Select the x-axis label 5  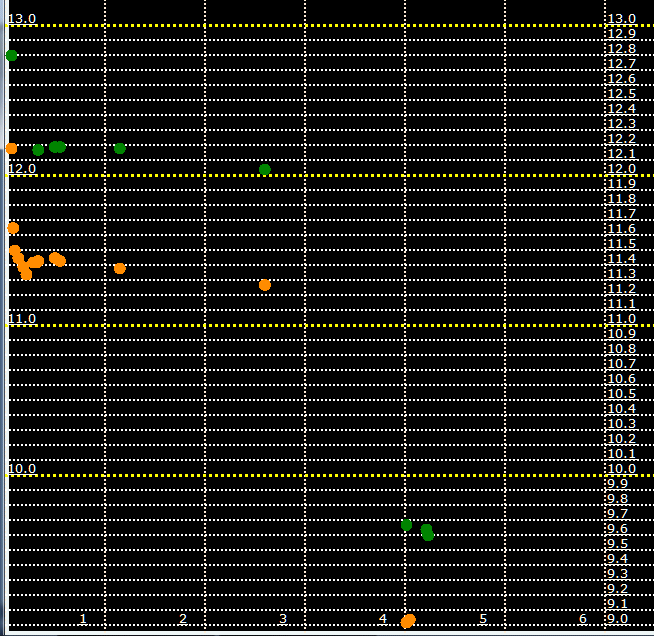483,619
